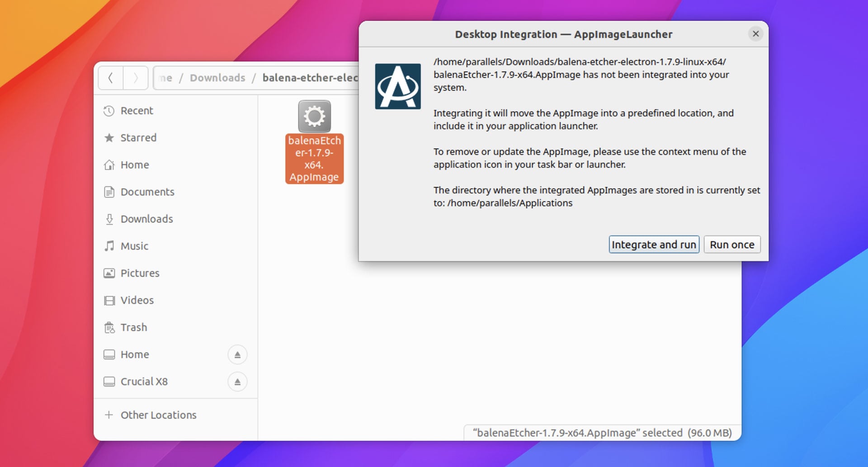Click the Crucial X8 disk icon
Image resolution: width=868 pixels, height=467 pixels.
109,382
